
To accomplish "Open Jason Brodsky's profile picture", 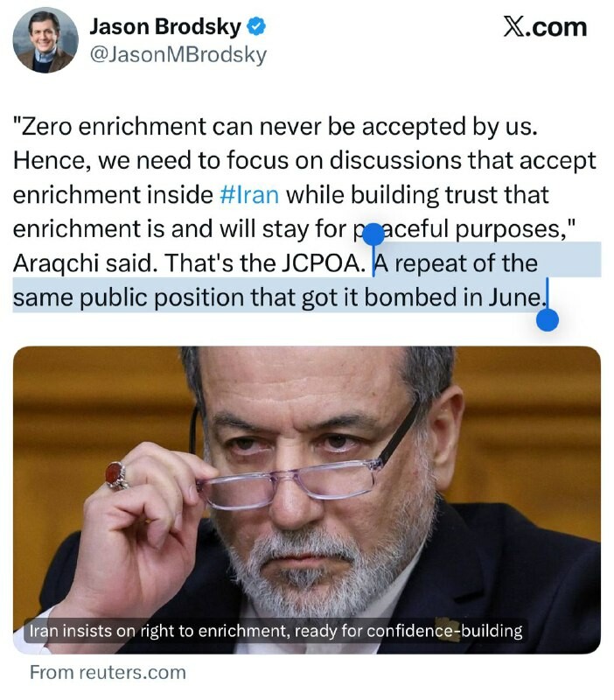I will (45, 41).
